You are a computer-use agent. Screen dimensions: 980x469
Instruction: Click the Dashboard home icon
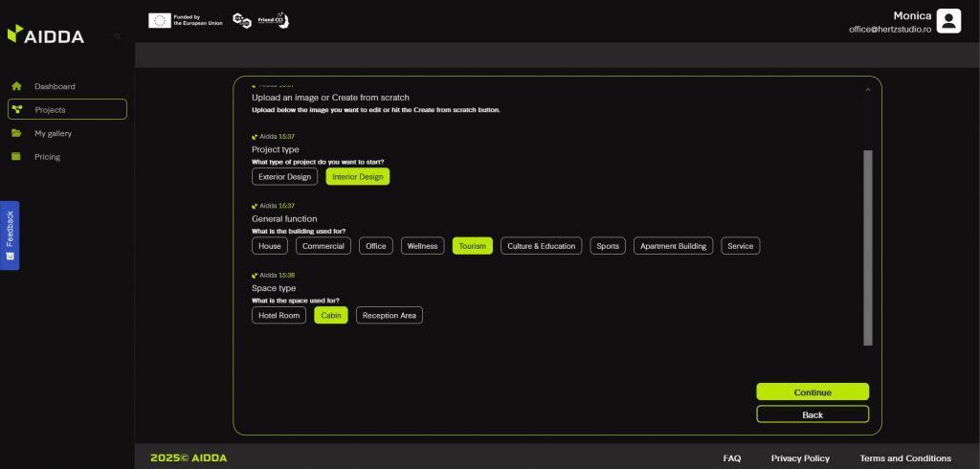(x=16, y=86)
